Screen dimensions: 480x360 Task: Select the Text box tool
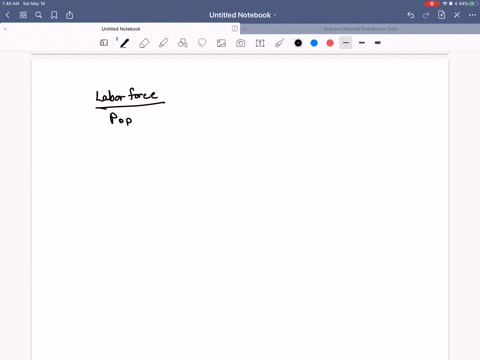(x=260, y=43)
